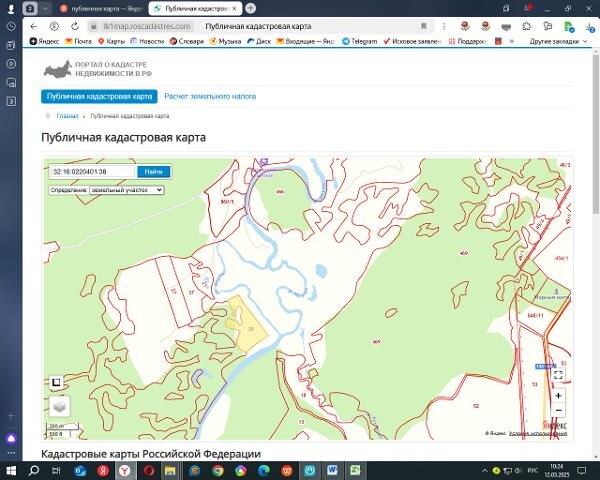Open Google Chrome from the taskbar

pos(218,470)
